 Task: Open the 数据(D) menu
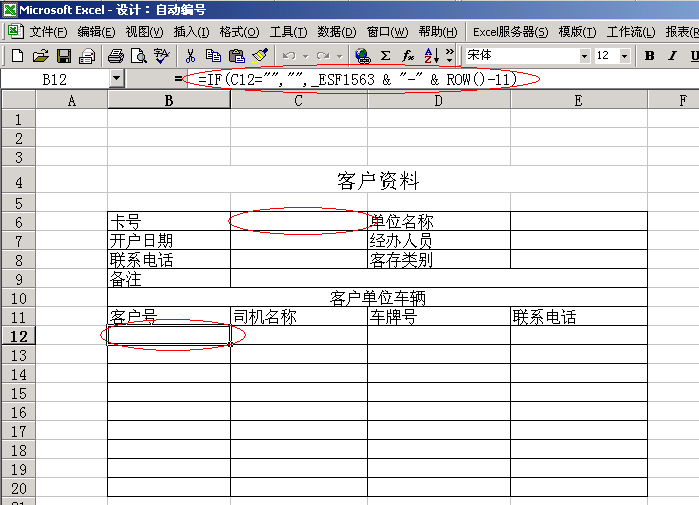coord(337,32)
